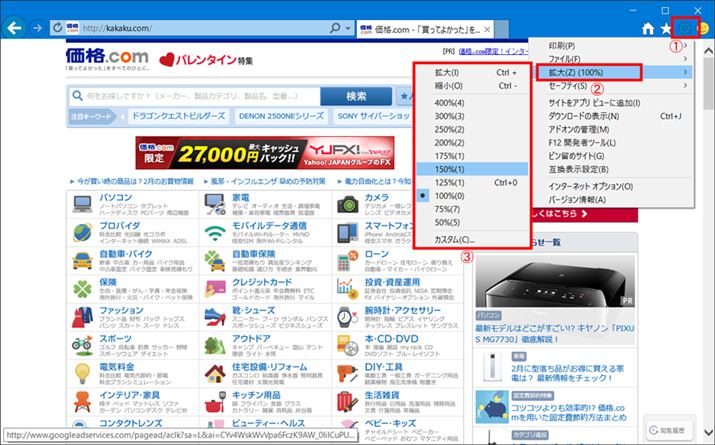Close the 価格.com browser tab
This screenshot has width=715, height=445.
coord(487,30)
